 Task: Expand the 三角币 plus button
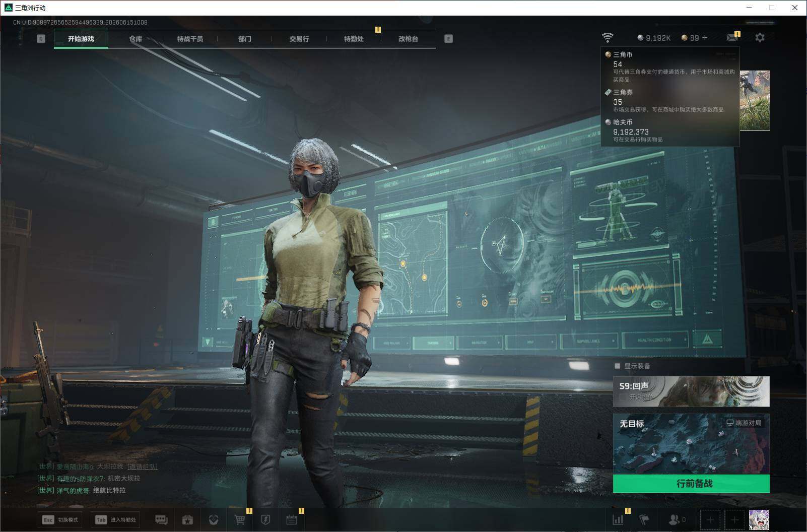point(705,38)
